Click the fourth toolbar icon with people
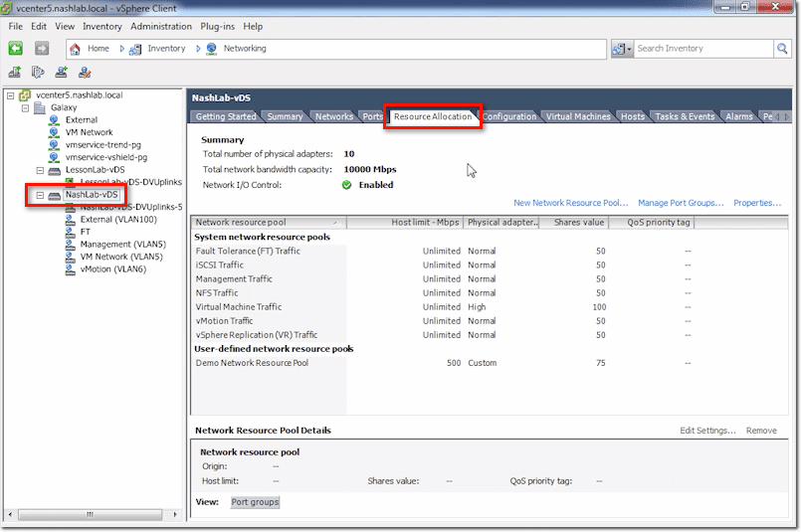Viewport: 801px width, 532px height. tap(85, 73)
